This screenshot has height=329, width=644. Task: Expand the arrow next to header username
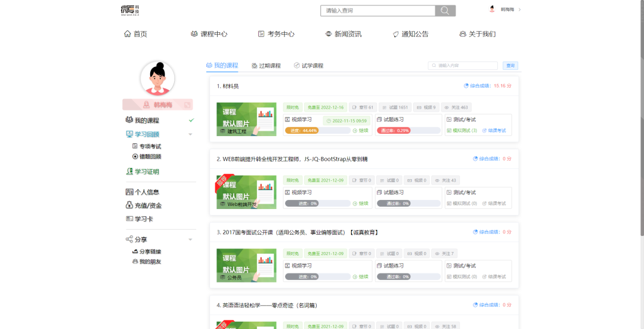click(x=519, y=10)
